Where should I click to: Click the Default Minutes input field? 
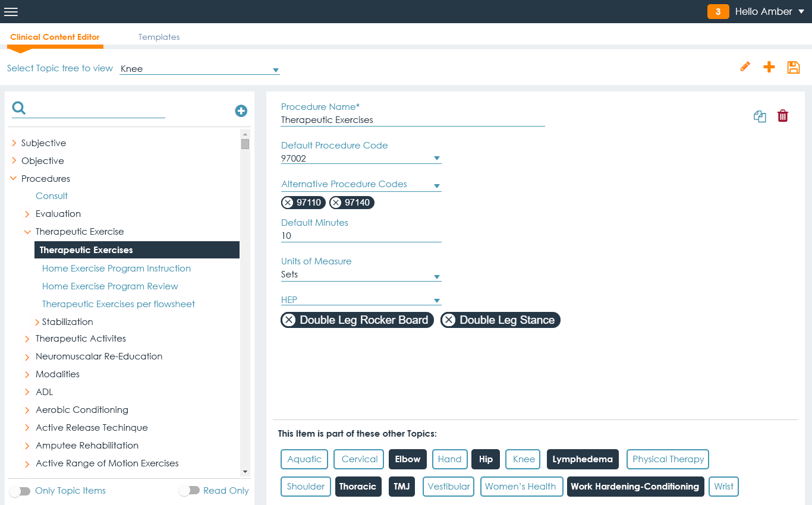click(x=361, y=236)
